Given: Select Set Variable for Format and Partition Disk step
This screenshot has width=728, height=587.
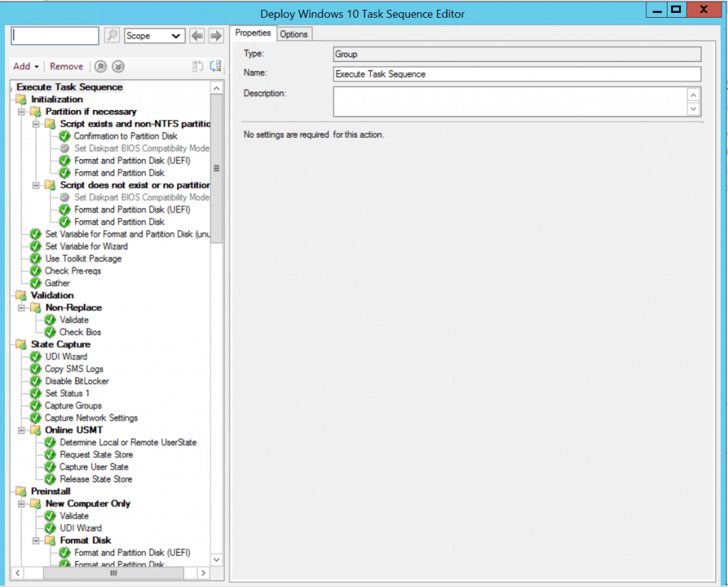Looking at the screenshot, I should tap(127, 235).
